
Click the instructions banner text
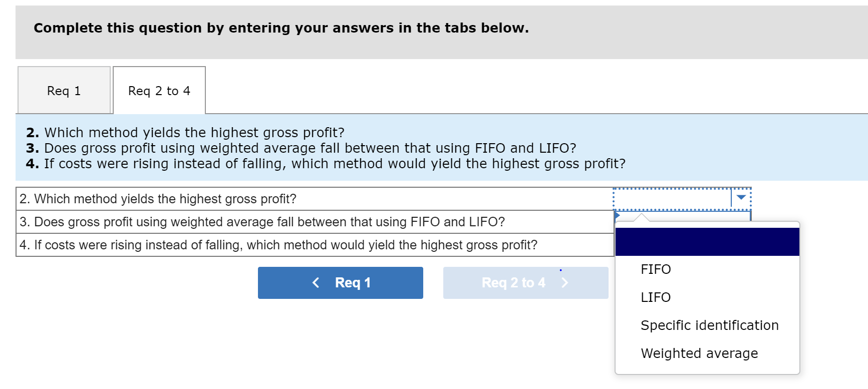coord(280,28)
